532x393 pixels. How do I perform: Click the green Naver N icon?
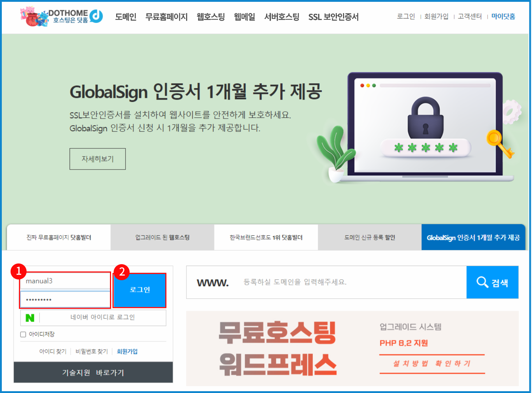(30, 318)
